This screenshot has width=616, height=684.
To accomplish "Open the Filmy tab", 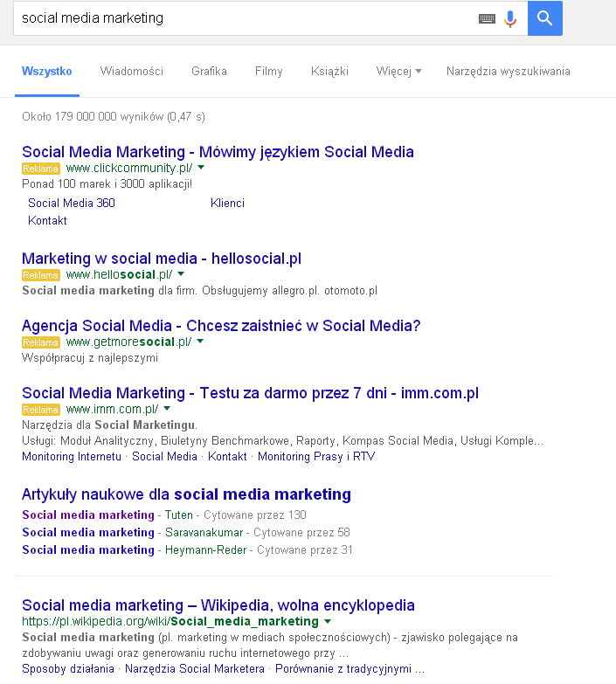I will (268, 72).
